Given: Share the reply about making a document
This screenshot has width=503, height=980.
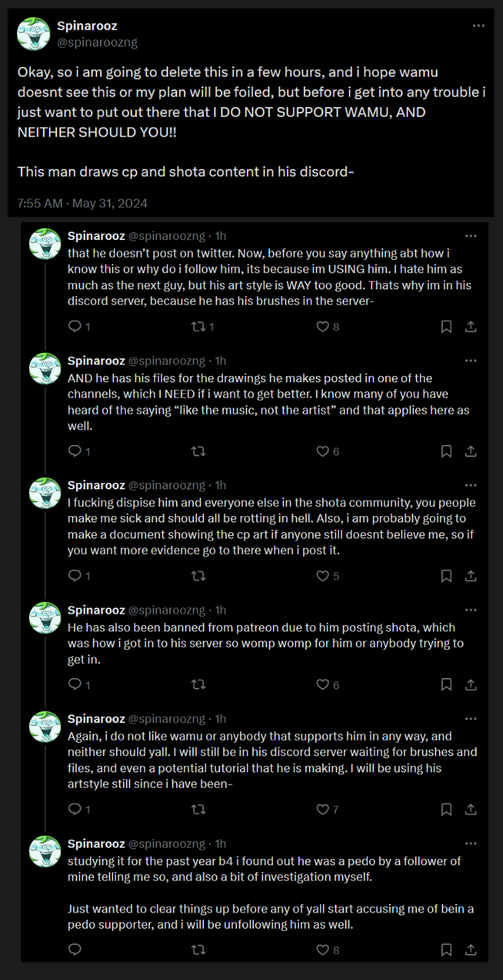Looking at the screenshot, I should pyautogui.click(x=471, y=576).
